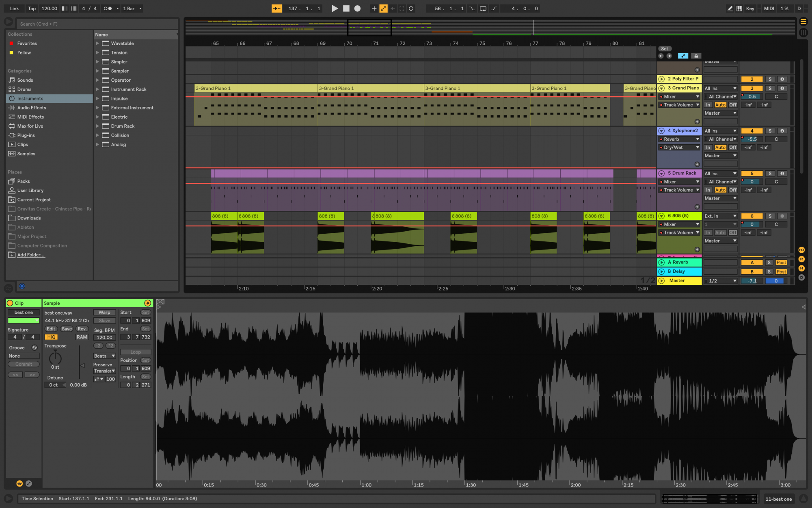Enable Arrangement Record circle button
The height and width of the screenshot is (508, 812).
tap(357, 8)
